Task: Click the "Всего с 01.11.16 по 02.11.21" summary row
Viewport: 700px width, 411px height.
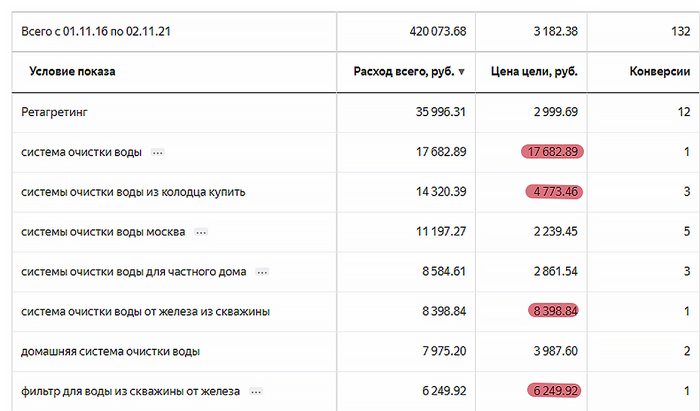Action: [98, 31]
